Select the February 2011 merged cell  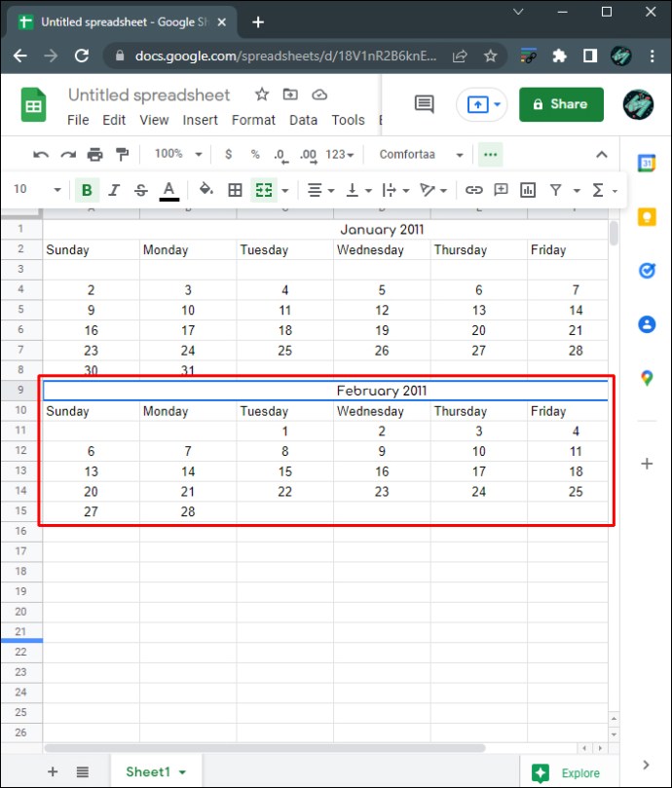[325, 391]
